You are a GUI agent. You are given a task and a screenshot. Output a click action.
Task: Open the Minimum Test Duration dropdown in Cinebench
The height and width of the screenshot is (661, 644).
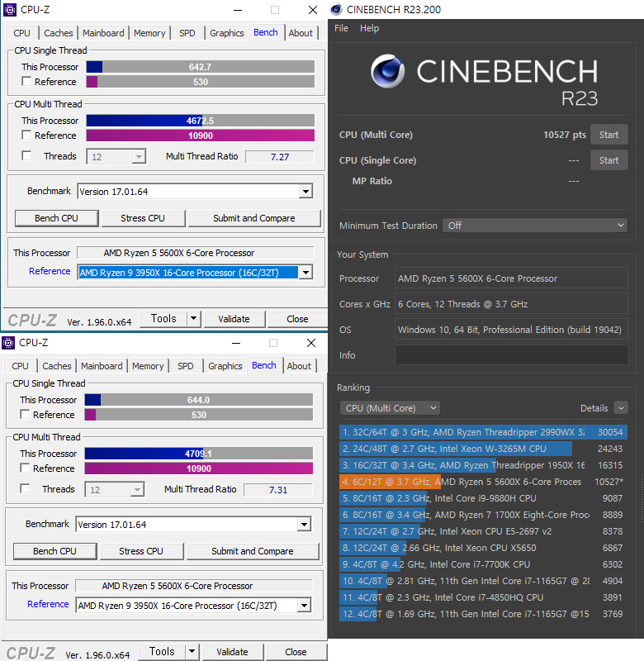point(535,225)
